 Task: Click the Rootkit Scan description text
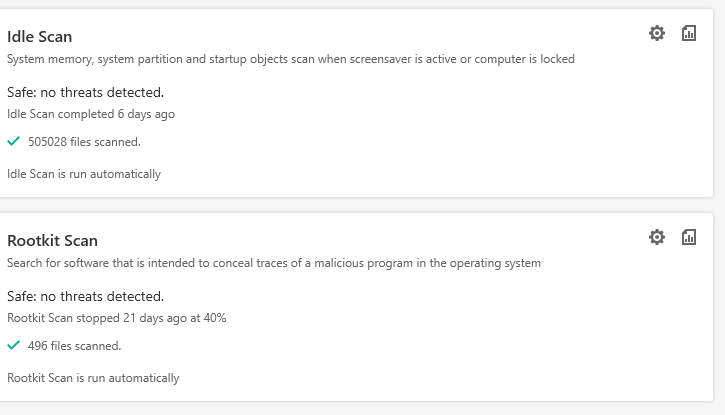pos(273,263)
